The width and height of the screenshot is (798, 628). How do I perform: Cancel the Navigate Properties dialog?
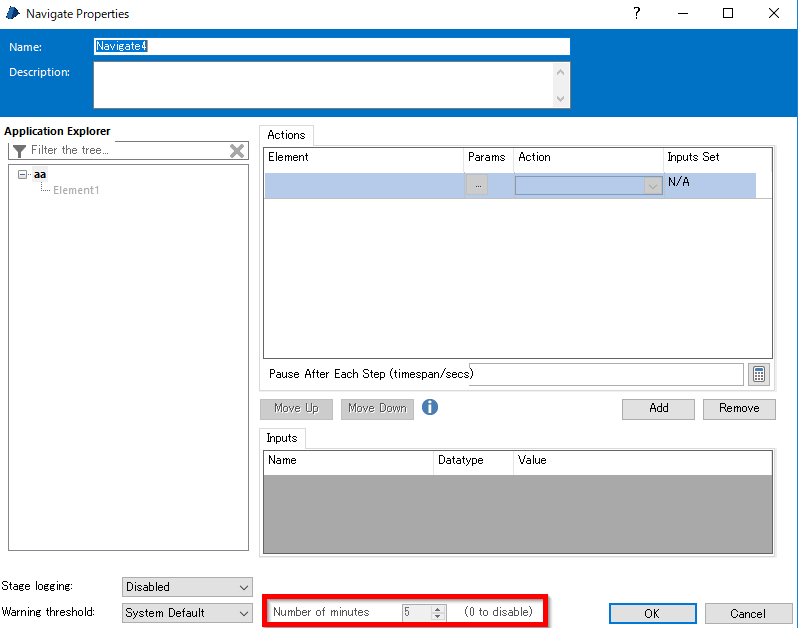point(748,613)
